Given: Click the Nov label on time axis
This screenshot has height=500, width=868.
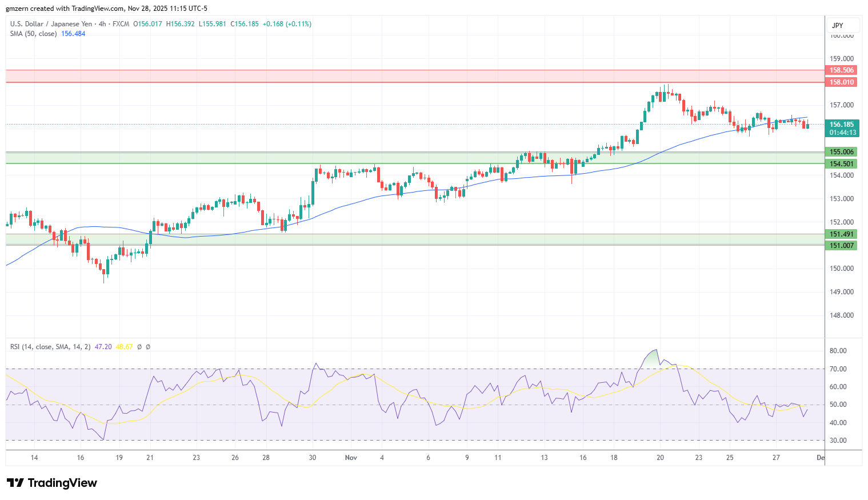Looking at the screenshot, I should coord(351,458).
